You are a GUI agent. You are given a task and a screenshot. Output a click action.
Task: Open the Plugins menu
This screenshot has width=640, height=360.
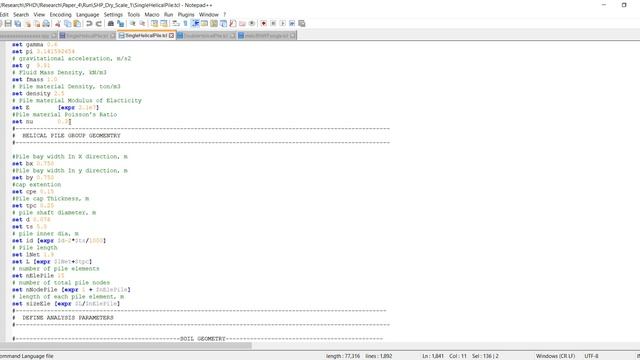[x=186, y=15]
